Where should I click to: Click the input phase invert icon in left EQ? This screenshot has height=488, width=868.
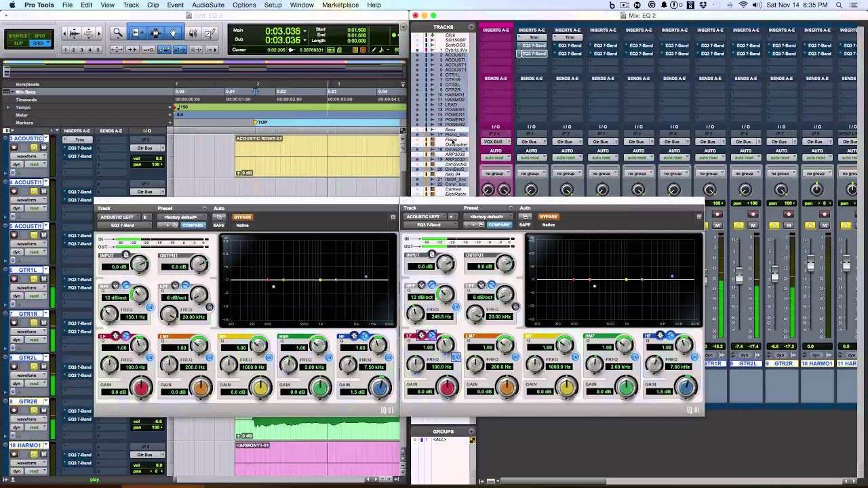(125, 255)
